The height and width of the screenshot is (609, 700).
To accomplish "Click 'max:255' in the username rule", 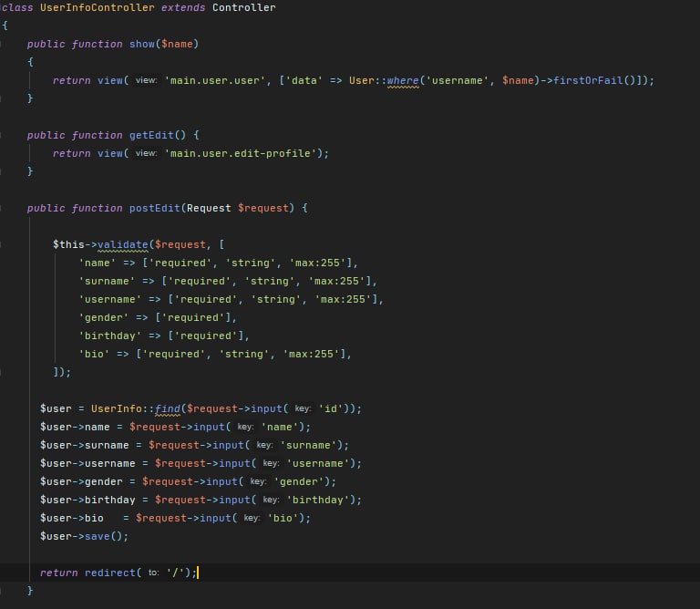I will [x=343, y=300].
